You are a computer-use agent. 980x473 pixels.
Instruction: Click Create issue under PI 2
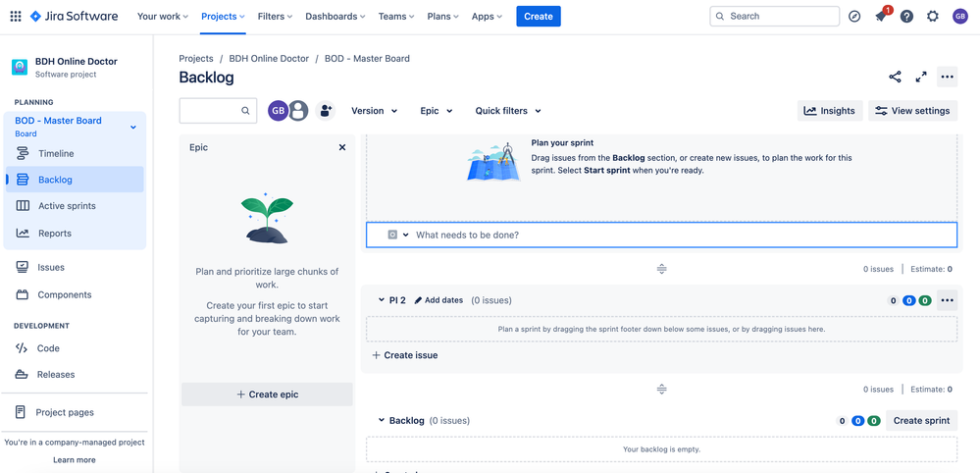(x=404, y=355)
